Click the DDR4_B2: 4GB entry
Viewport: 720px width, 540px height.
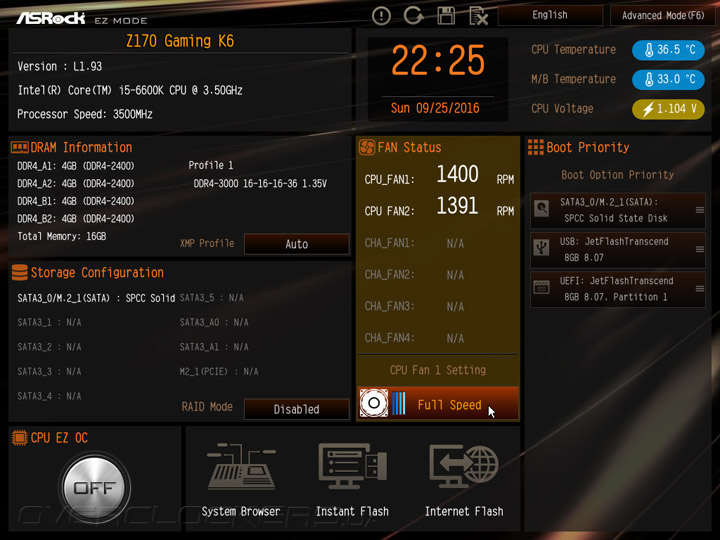pos(76,219)
